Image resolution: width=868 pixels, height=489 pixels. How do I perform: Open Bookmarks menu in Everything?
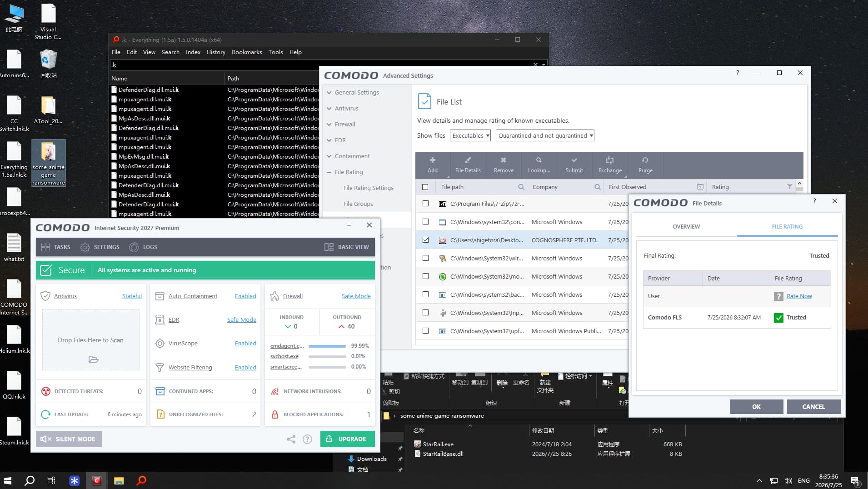247,52
